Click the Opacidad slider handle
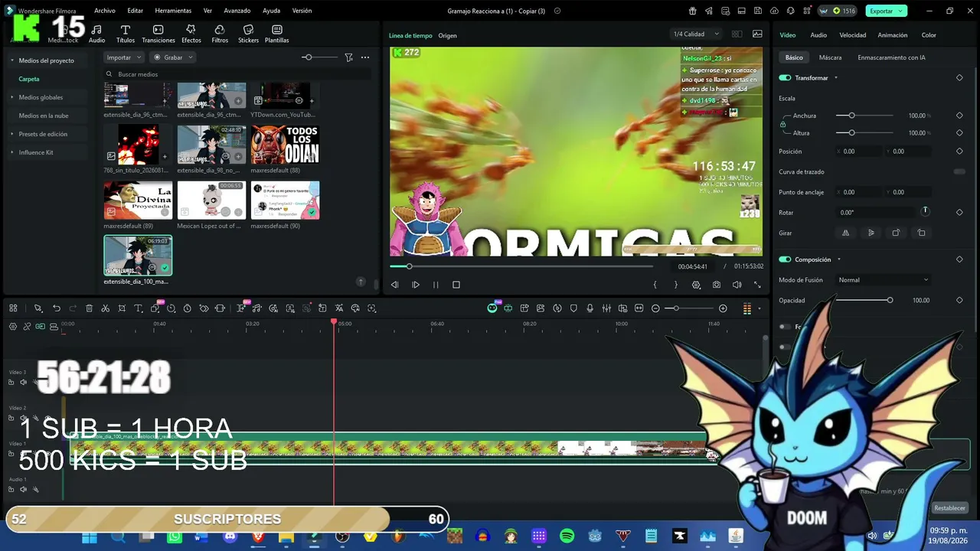 coord(890,300)
